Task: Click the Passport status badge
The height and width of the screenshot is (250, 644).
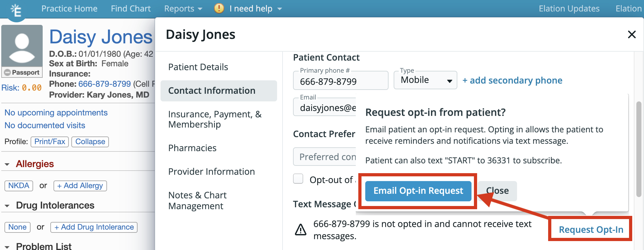Action: (x=22, y=72)
